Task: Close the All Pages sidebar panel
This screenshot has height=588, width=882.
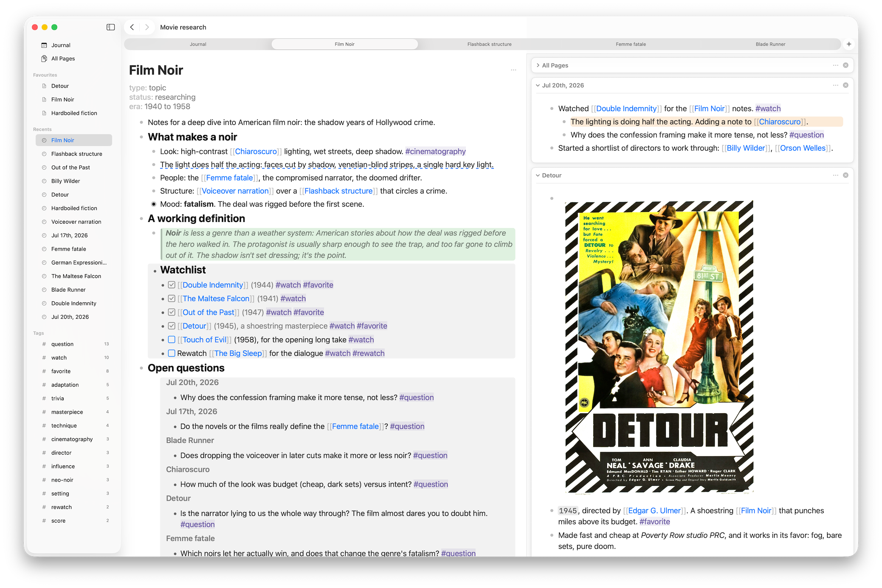Action: [x=845, y=65]
